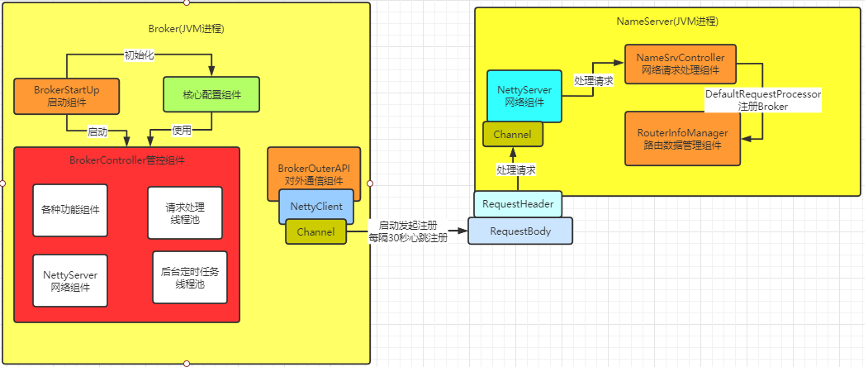Screen dimensions: 868x367
Task: Select the NettyClient blue box
Action: tap(316, 206)
